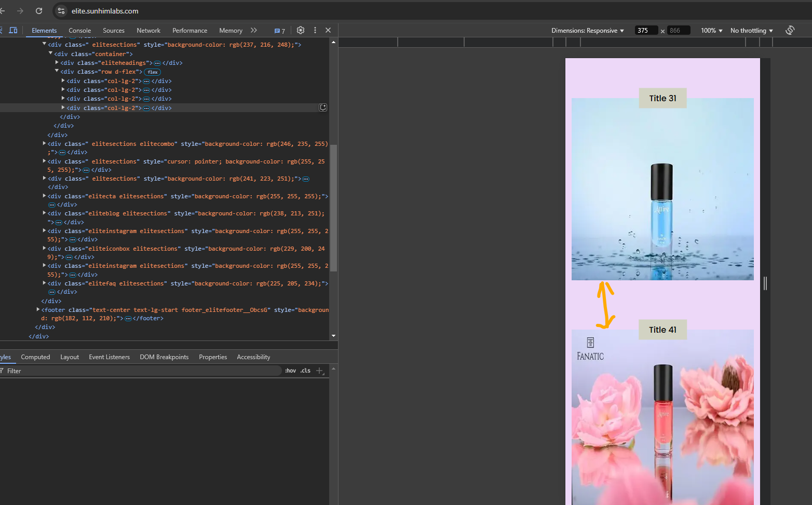Show more DevTools tabs chevron
812x505 pixels.
[x=254, y=30]
